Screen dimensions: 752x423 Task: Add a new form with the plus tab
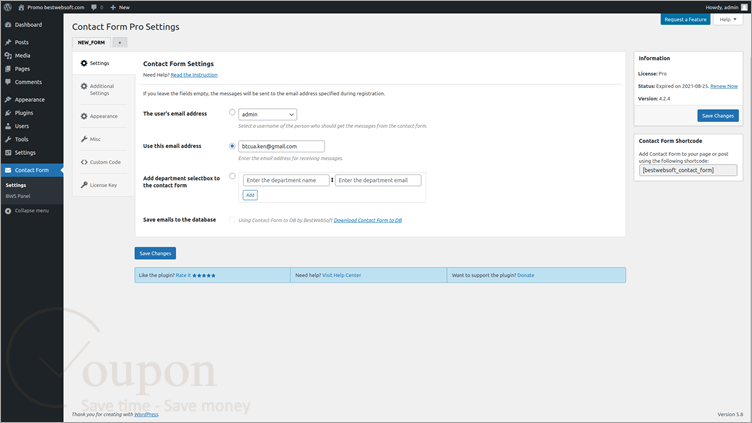coord(120,42)
